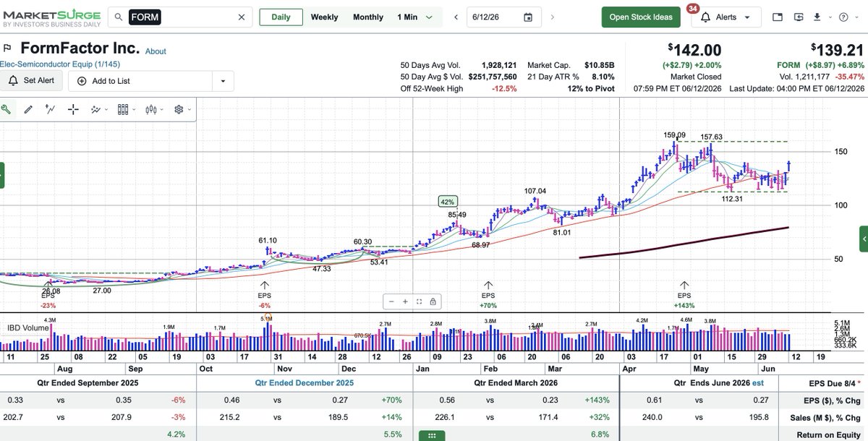Click the screen share back icon

pos(799,17)
